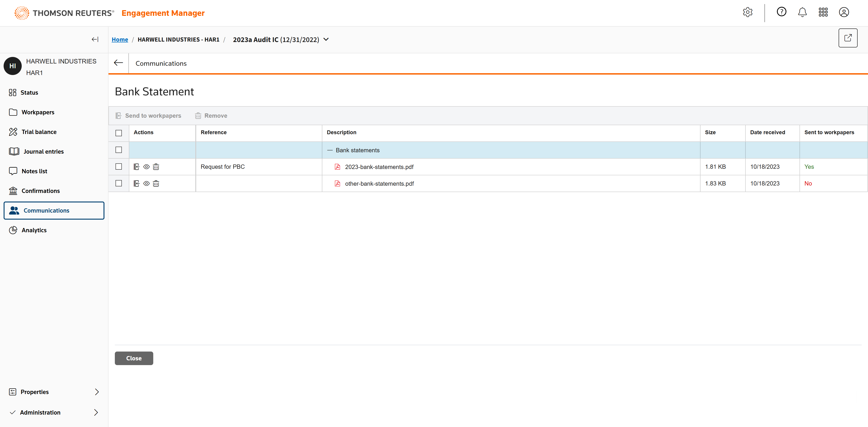Follow the Home breadcrumb link
The width and height of the screenshot is (868, 427).
pyautogui.click(x=120, y=40)
